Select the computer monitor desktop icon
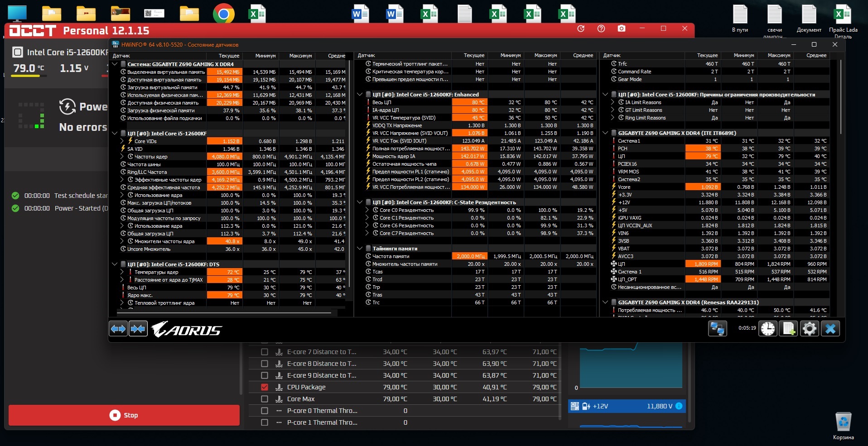The width and height of the screenshot is (868, 446). pos(17,14)
